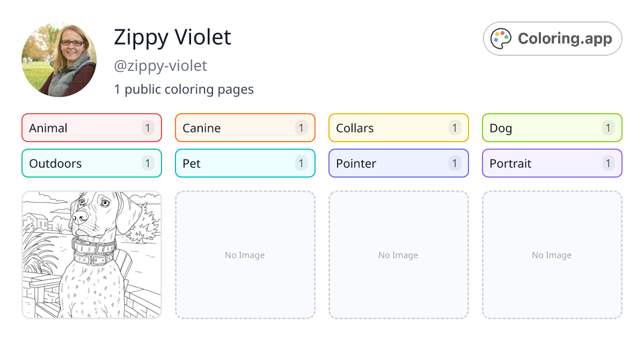Click the Coloring.app palette icon

pos(501,38)
